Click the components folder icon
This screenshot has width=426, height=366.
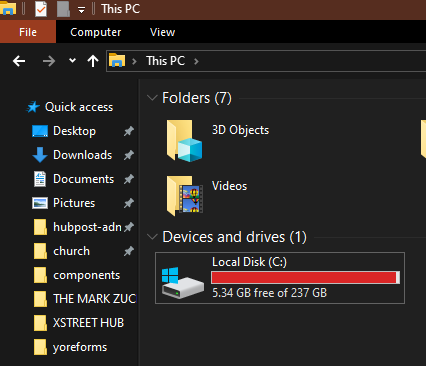pos(40,275)
